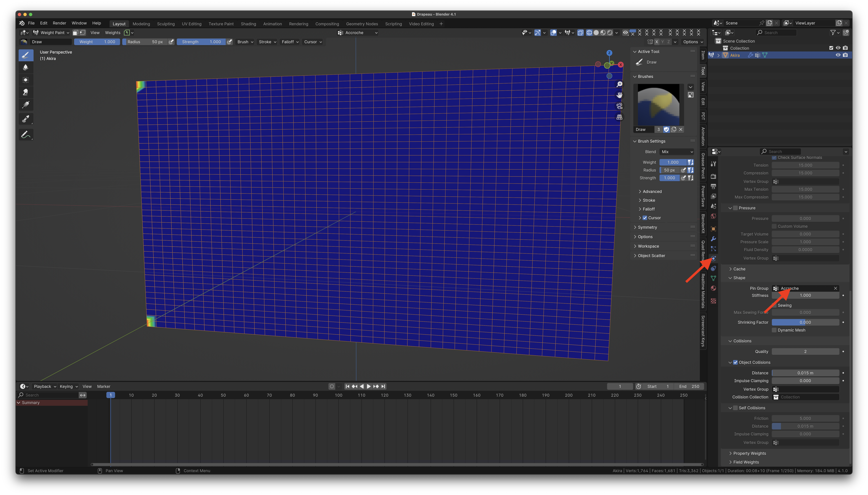Toggle viewport X-ray mode
This screenshot has width=868, height=495.
point(580,33)
